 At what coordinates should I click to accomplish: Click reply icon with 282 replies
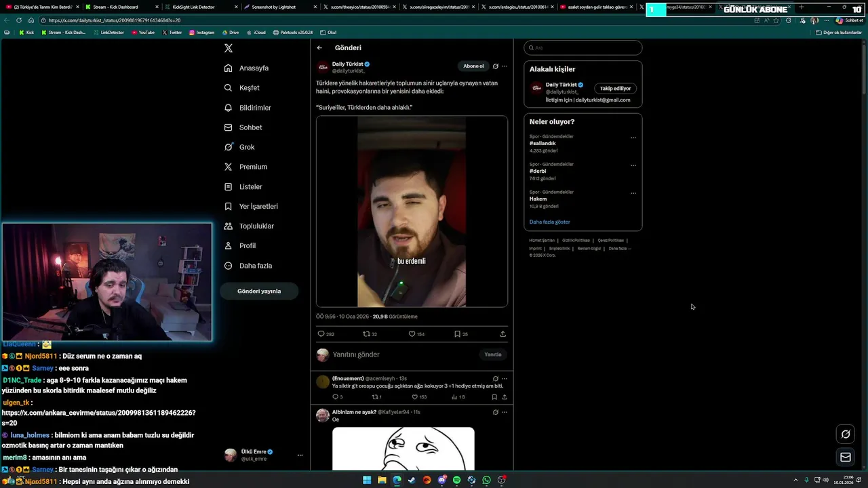tap(321, 334)
